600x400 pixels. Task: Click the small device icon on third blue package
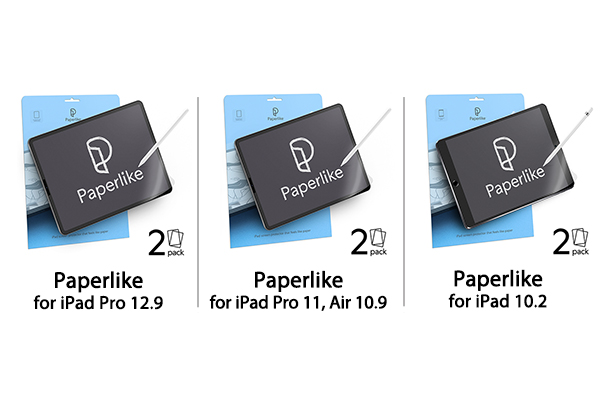coord(441,114)
